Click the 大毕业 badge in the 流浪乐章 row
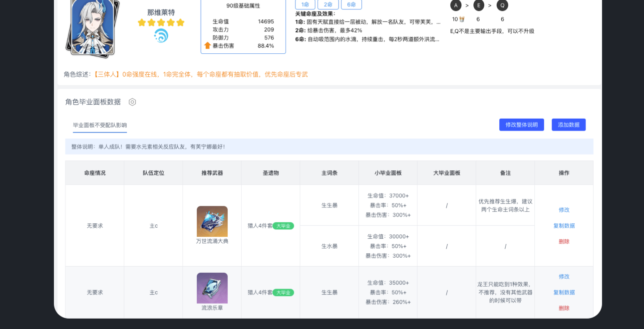644x329 pixels. pos(283,293)
